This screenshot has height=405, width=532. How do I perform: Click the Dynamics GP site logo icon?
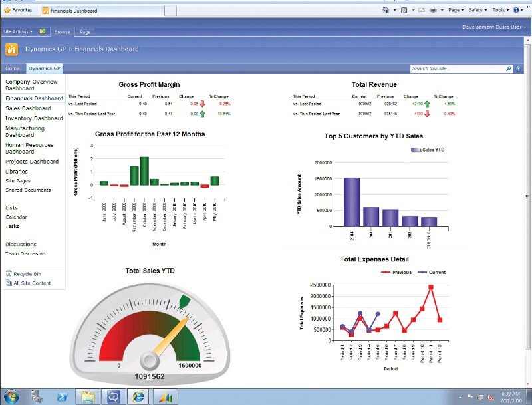pos(12,49)
